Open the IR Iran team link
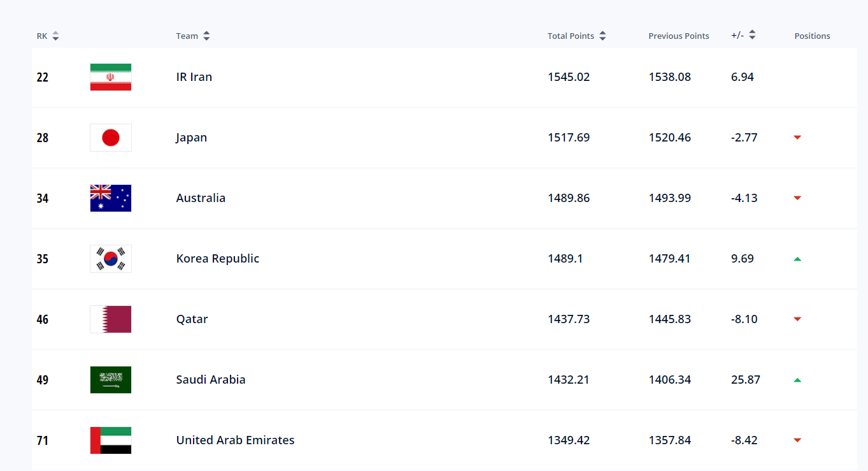This screenshot has height=471, width=868. [194, 77]
